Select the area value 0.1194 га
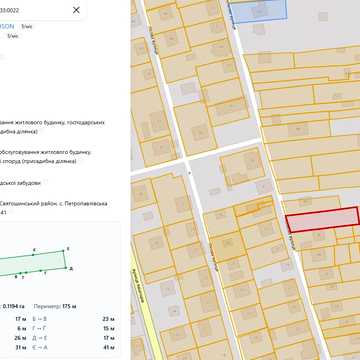360x360 pixels. [13, 306]
